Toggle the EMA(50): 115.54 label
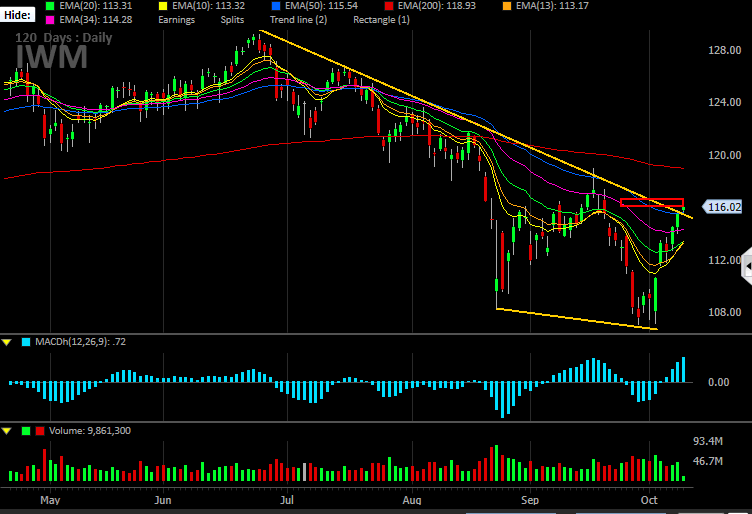752x514 pixels. pos(321,6)
